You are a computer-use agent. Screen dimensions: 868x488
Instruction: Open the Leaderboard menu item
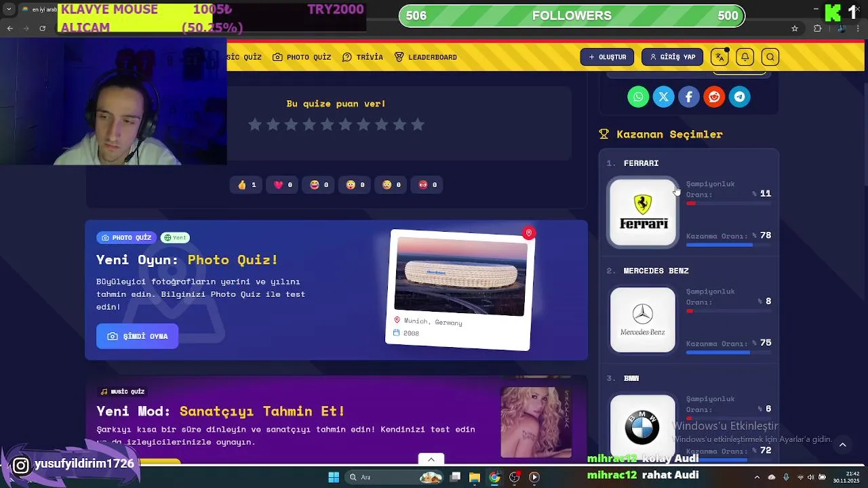pos(426,57)
